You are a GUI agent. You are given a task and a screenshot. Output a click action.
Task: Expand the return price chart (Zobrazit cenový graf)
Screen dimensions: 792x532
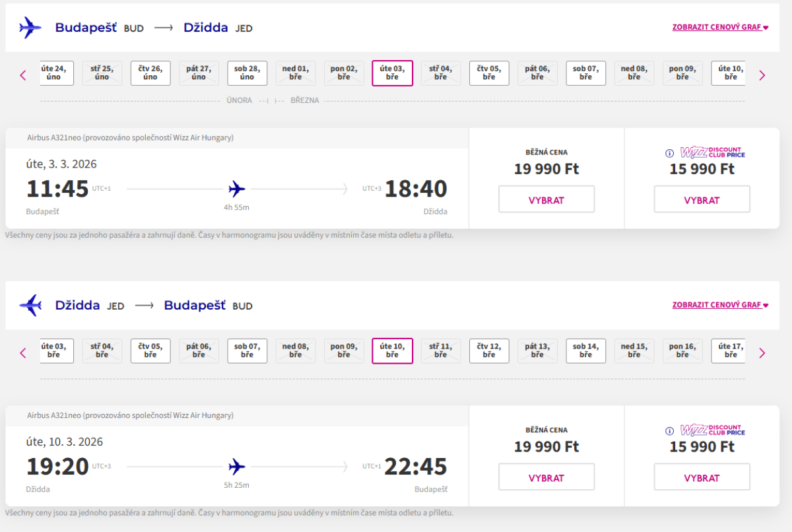[x=720, y=306]
